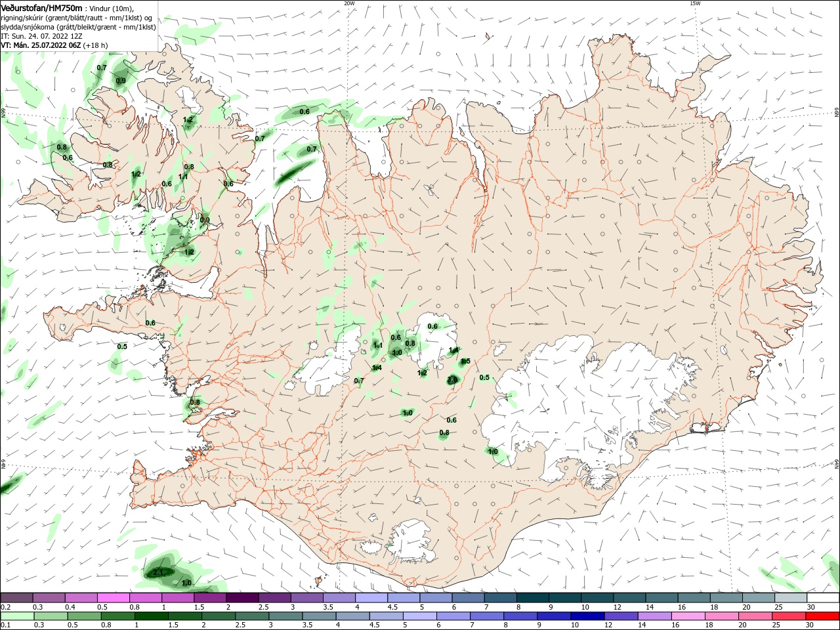Select the pink 0.5 swatch in the upper scale
This screenshot has height=630, width=840.
tap(113, 597)
